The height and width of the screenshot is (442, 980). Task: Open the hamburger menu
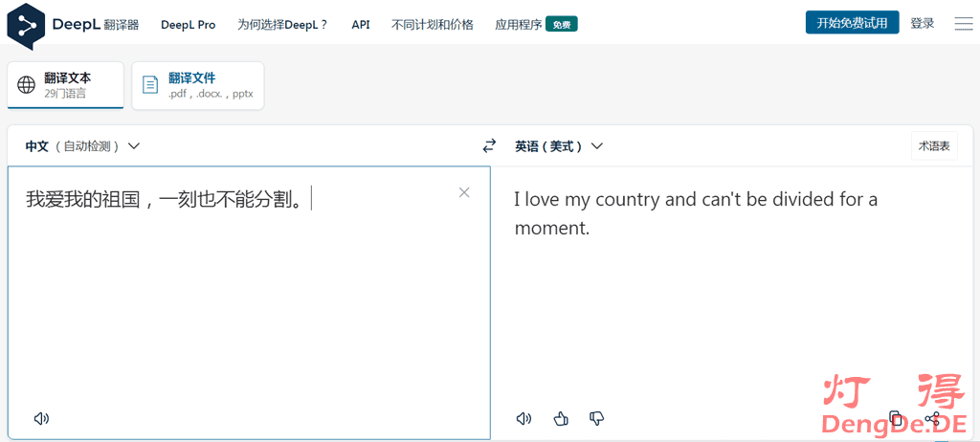pyautogui.click(x=963, y=24)
